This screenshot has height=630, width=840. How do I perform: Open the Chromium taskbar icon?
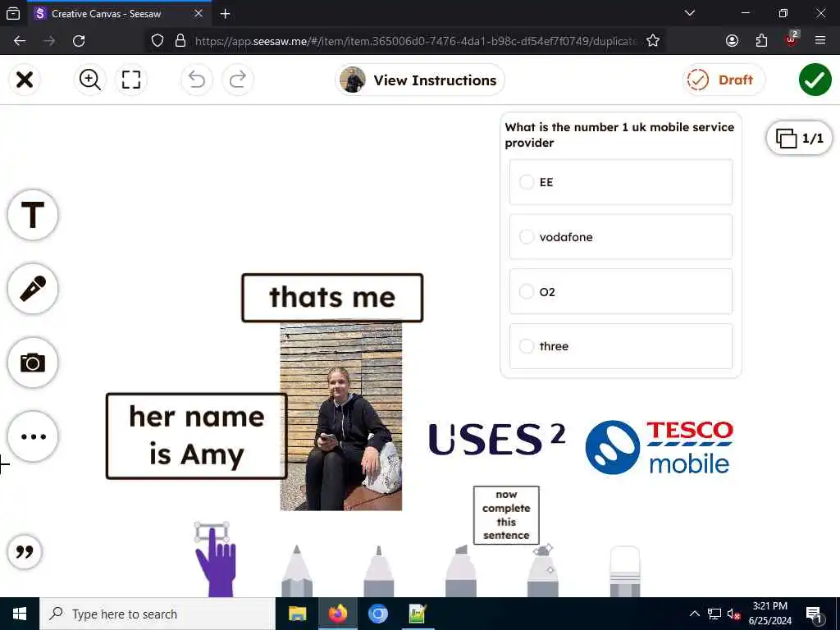tap(377, 614)
